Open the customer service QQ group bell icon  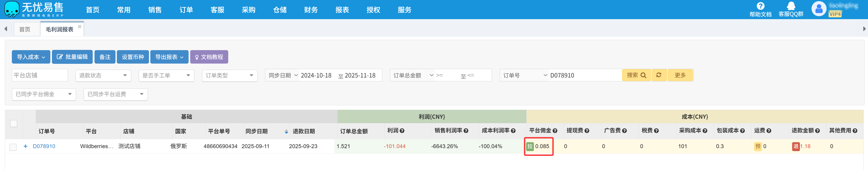(791, 6)
